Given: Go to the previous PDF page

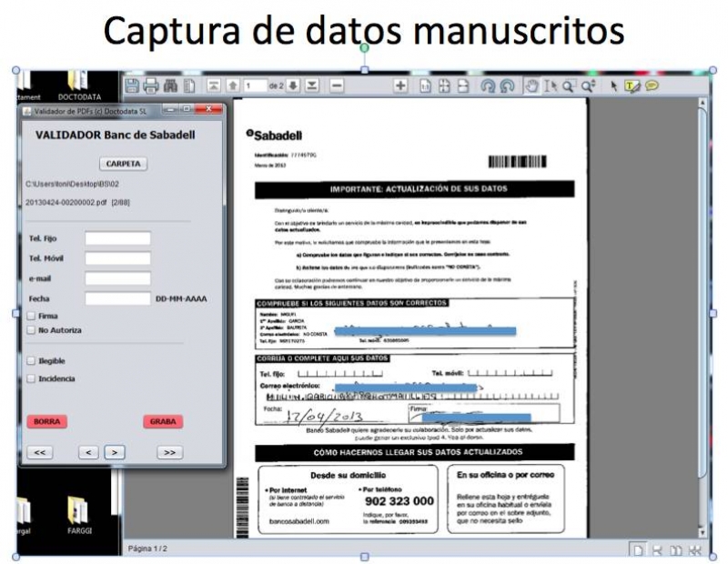Looking at the screenshot, I should 233,86.
